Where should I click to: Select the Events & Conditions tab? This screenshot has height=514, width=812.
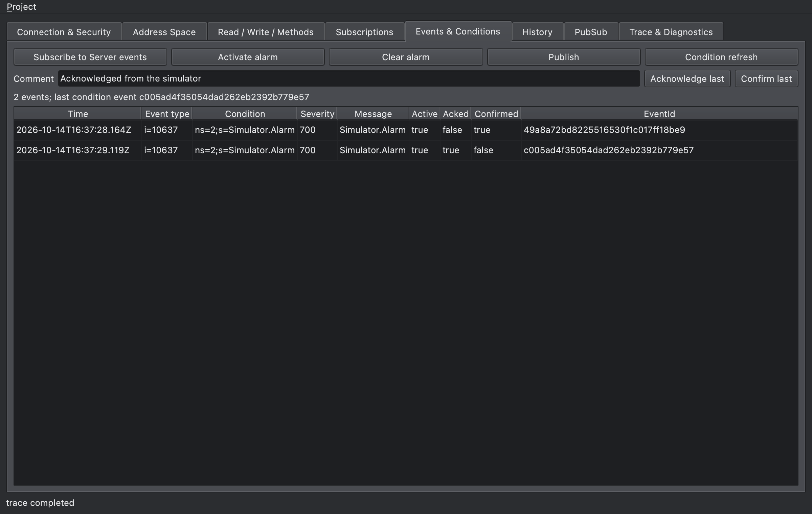tap(458, 31)
